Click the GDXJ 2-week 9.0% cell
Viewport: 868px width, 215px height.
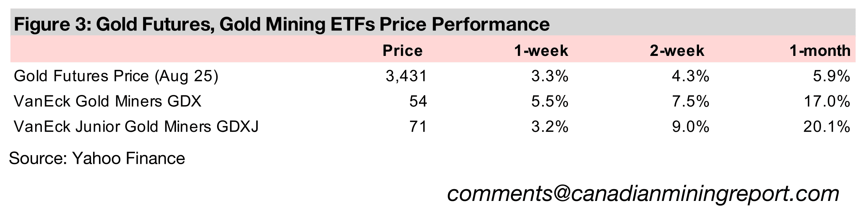tap(690, 127)
